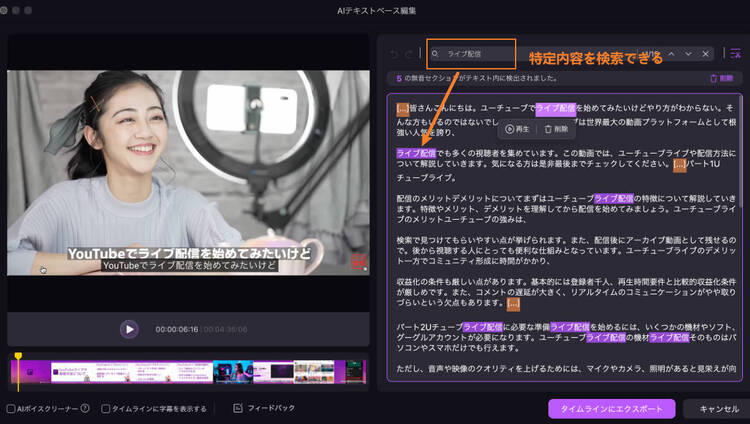The image size is (750, 424).
Task: Open the AIボイスクリーナー help icon
Action: click(x=85, y=408)
